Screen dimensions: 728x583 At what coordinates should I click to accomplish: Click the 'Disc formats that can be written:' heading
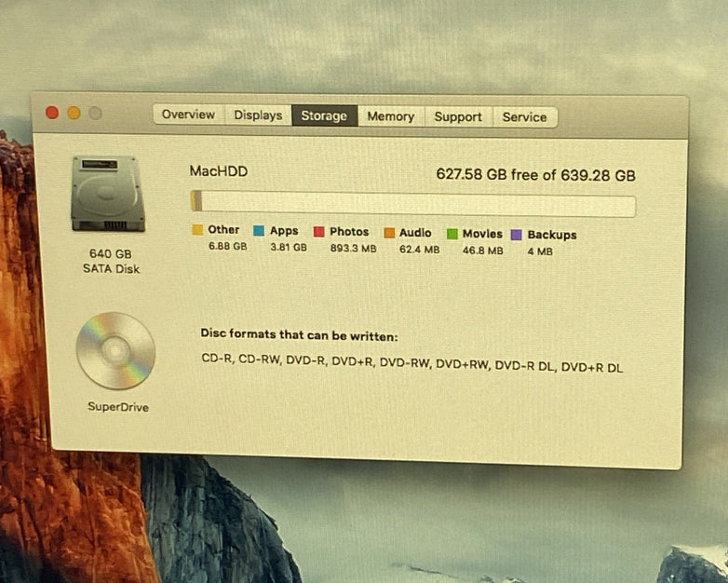tap(299, 335)
